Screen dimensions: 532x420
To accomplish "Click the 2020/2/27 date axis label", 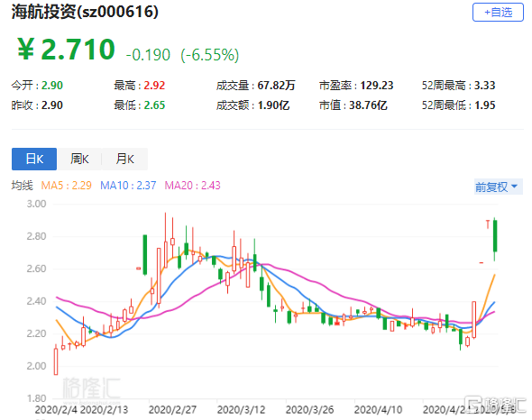I will (x=172, y=409).
